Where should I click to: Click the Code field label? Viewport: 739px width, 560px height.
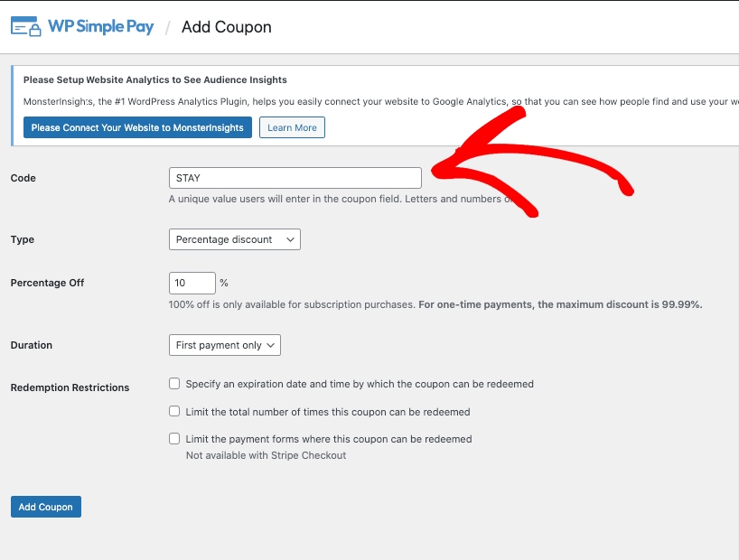point(23,178)
